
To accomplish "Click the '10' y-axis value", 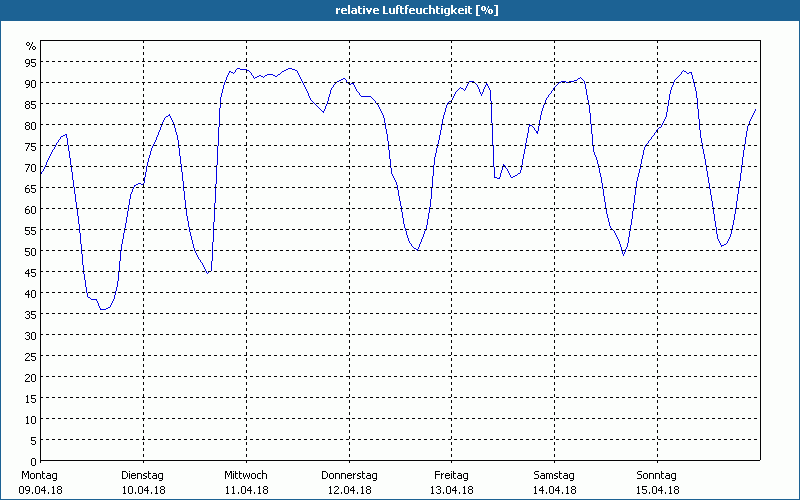I will coord(31,419).
